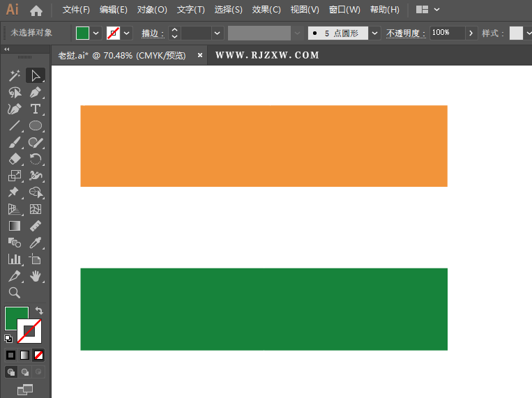Image resolution: width=532 pixels, height=398 pixels.
Task: Click the 描边 stroke label link
Action: click(x=153, y=33)
